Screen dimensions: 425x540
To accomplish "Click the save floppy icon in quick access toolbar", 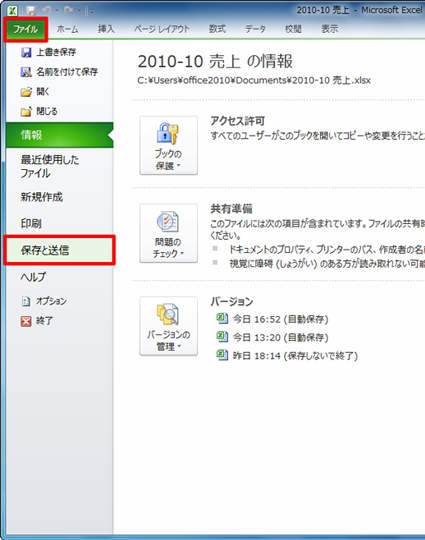I will pos(31,11).
